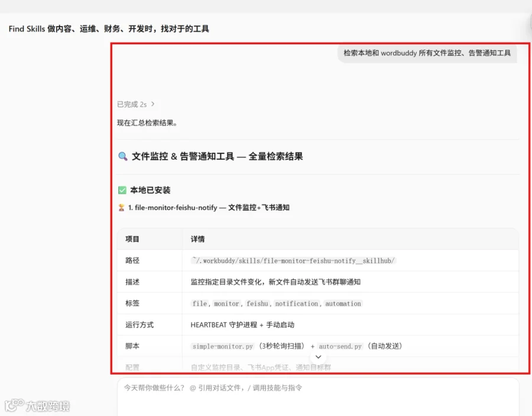Click the path '~/.workbuddy/skills/file-monitor-feishu-notify__skillhub/'
The width and height of the screenshot is (532, 416).
pos(293,260)
